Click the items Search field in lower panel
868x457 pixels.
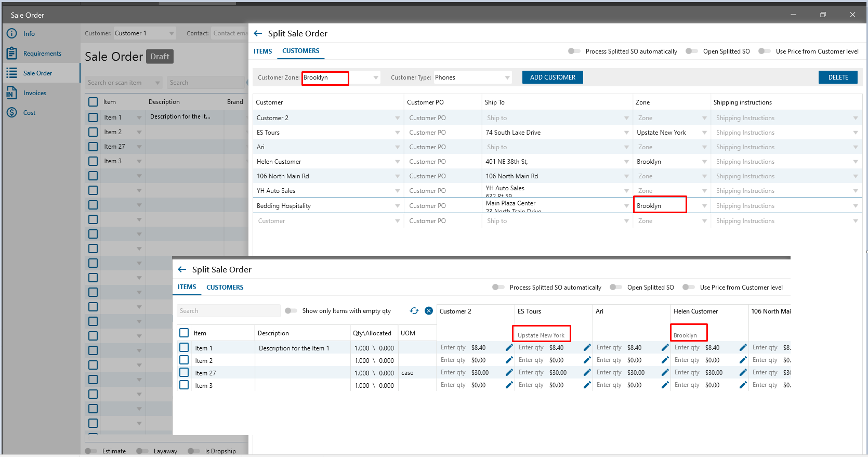tap(228, 311)
